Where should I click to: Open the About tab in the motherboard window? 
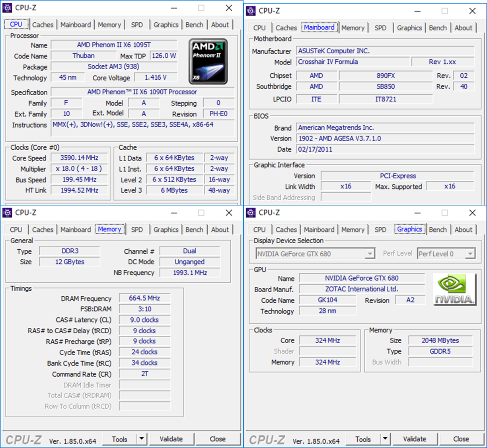(x=464, y=28)
